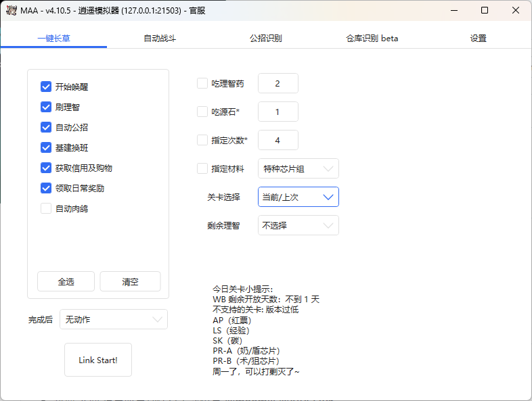The height and width of the screenshot is (401, 532).
Task: Click the 清空 button
Action: pyautogui.click(x=130, y=281)
